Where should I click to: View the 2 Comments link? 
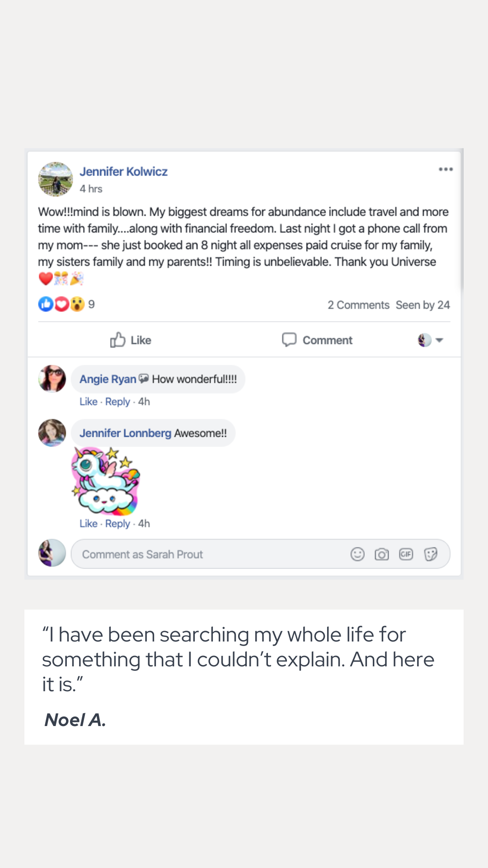pos(358,305)
